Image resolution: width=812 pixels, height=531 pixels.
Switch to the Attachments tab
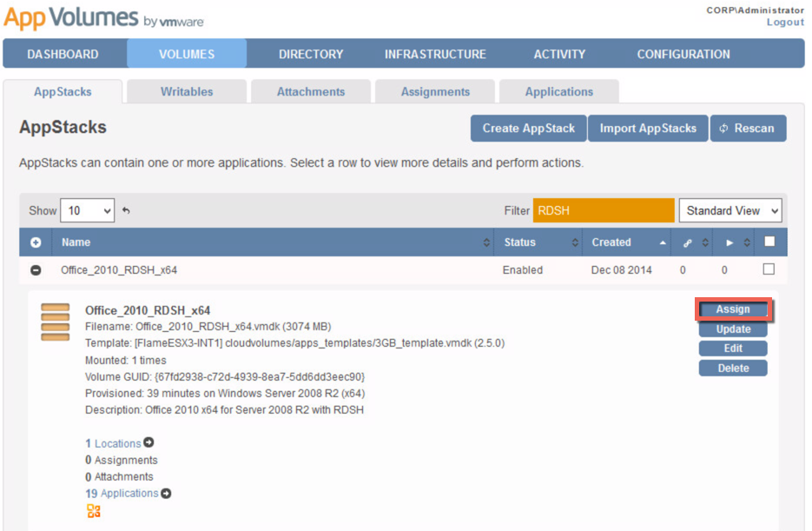(x=311, y=92)
